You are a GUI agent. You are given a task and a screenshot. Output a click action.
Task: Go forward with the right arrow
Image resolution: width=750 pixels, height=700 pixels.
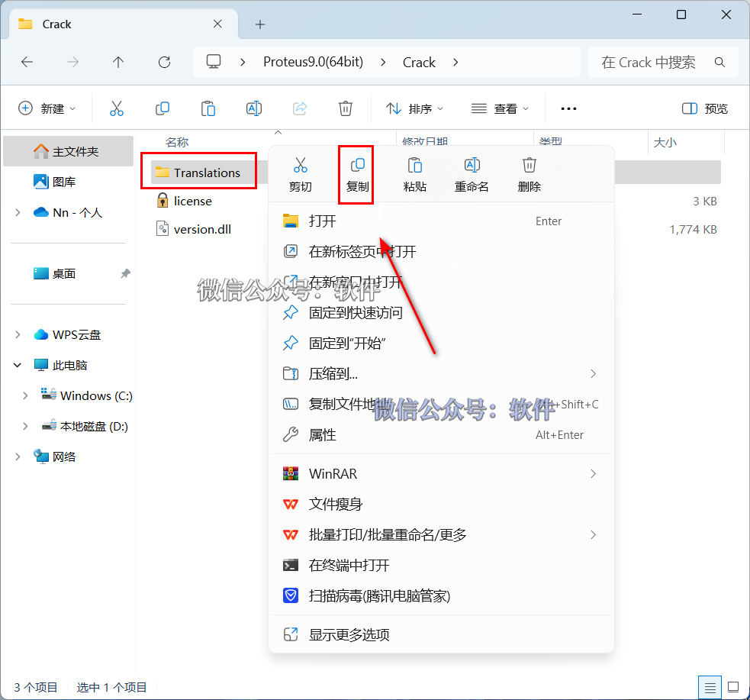tap(72, 62)
